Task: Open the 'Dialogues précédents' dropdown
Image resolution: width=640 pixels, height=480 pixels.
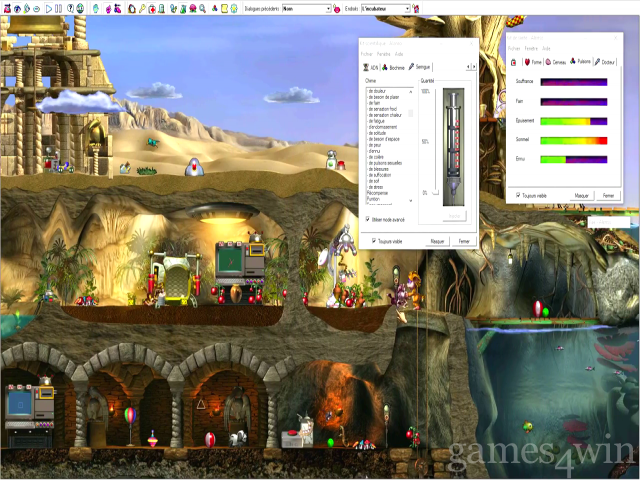Action: pos(329,9)
